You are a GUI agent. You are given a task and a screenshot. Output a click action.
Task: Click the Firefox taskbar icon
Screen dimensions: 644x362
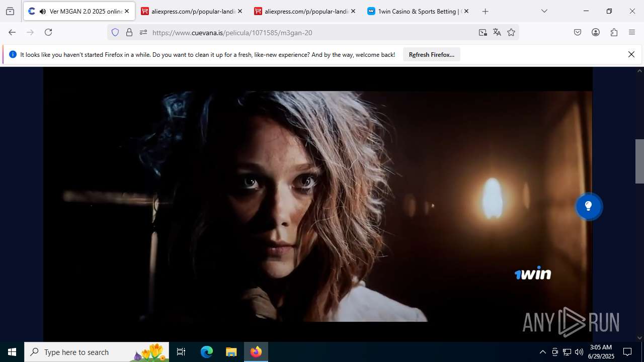(x=256, y=352)
